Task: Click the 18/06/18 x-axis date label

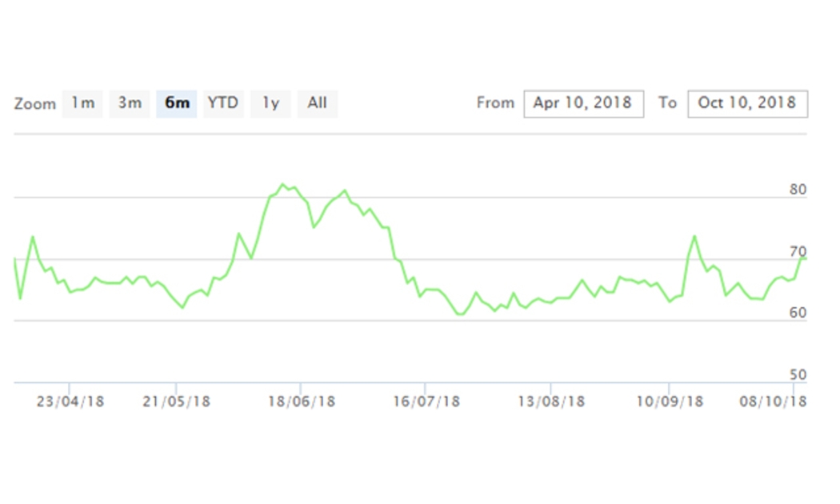Action: coord(301,402)
